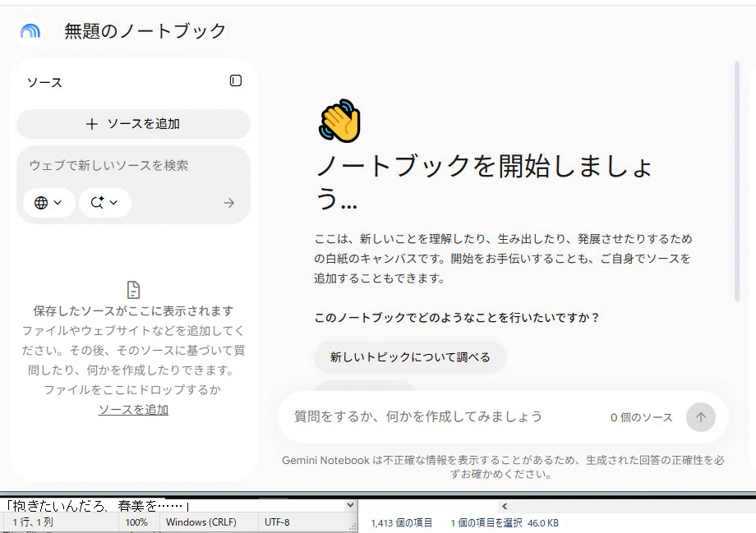Click the UTF-8 encoding in the Notepad status bar
Viewport: 756px width, 533px height.
click(x=277, y=522)
